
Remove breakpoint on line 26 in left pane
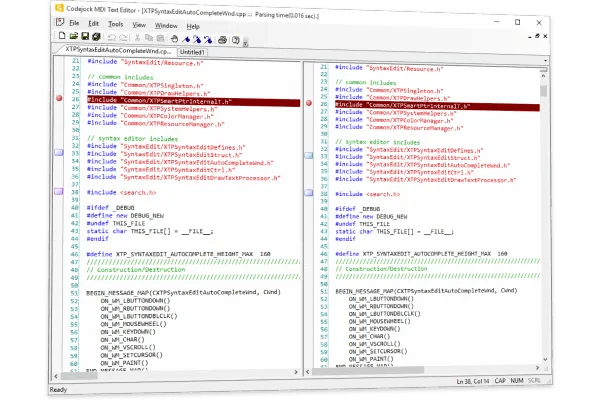(x=59, y=98)
